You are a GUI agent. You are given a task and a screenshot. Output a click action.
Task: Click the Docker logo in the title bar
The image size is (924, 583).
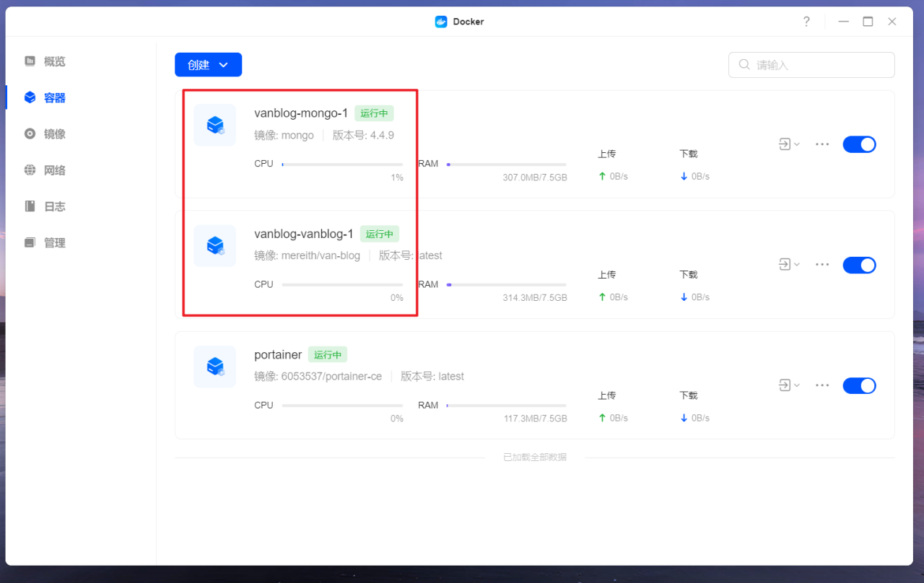tap(441, 22)
